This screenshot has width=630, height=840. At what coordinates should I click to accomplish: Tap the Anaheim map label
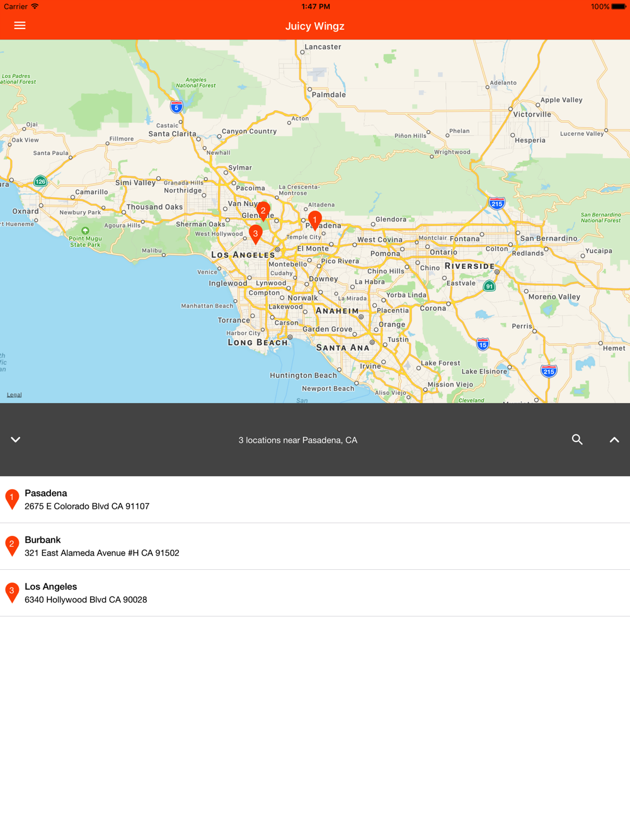coord(337,311)
